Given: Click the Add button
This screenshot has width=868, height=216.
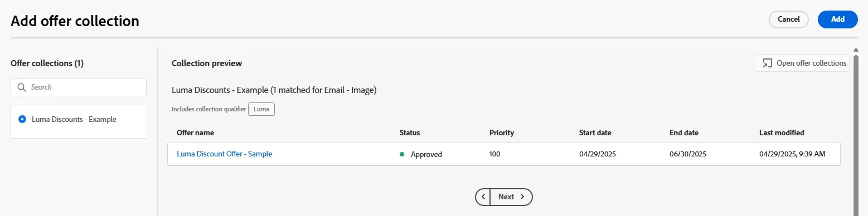Looking at the screenshot, I should click(837, 19).
